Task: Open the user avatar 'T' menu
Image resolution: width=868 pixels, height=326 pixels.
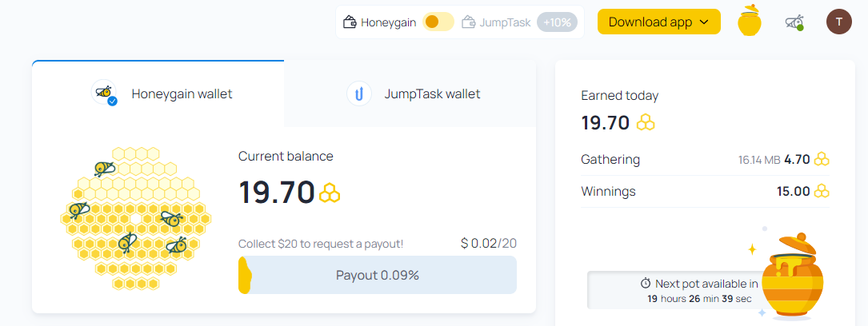Action: [x=839, y=22]
